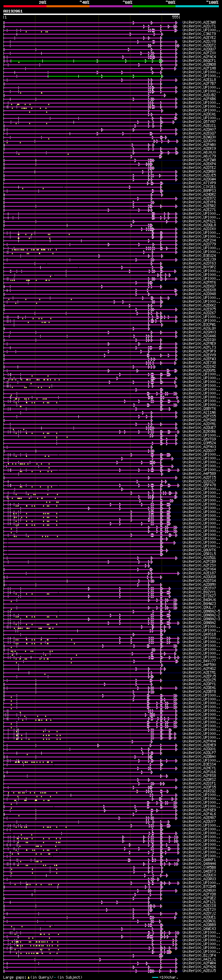Click hit label UniRef100_Q5TYM7

(x=199, y=122)
